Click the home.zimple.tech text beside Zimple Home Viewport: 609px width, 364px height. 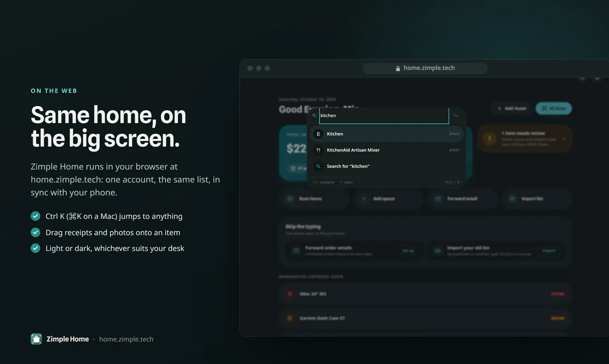click(x=126, y=339)
